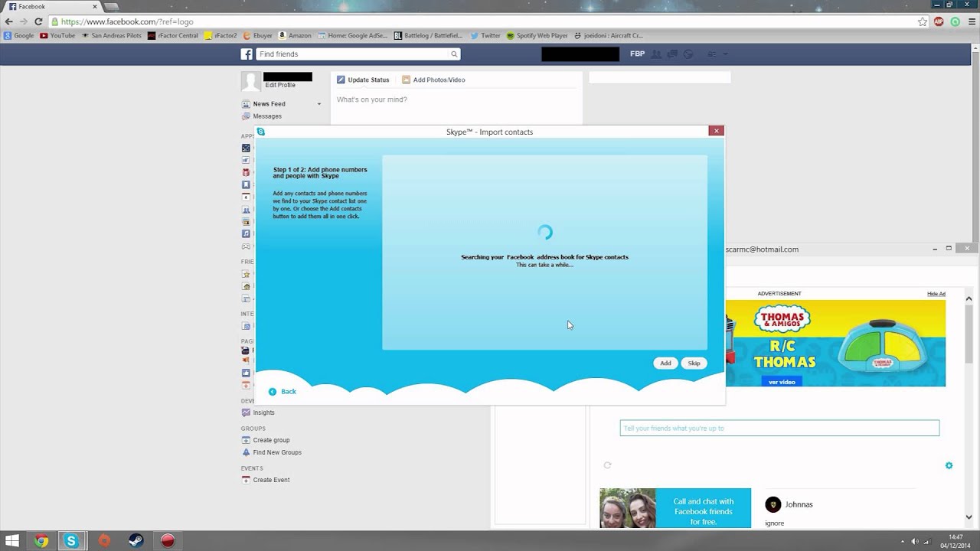Open the Adblock Plus extension icon
The width and height of the screenshot is (980, 551).
point(939,21)
